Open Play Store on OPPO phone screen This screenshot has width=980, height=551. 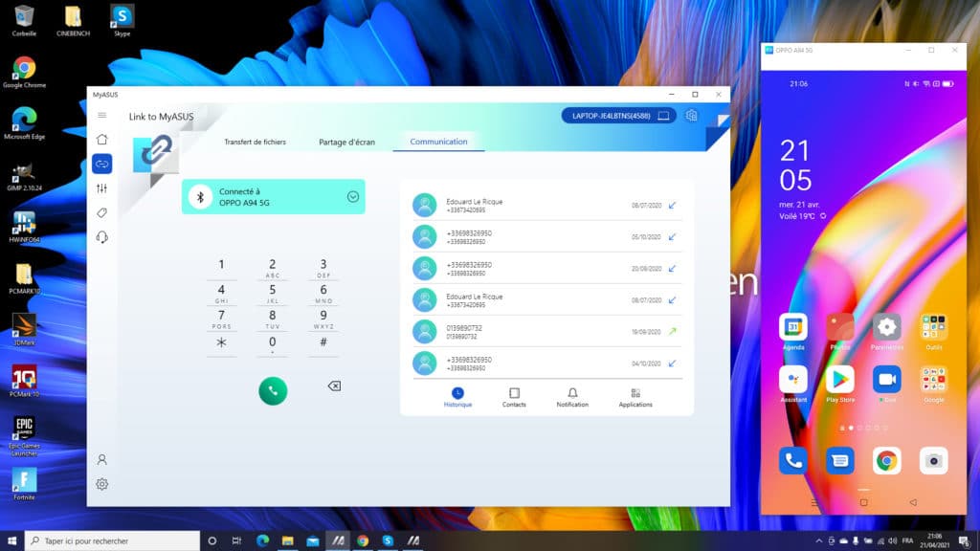tap(840, 385)
